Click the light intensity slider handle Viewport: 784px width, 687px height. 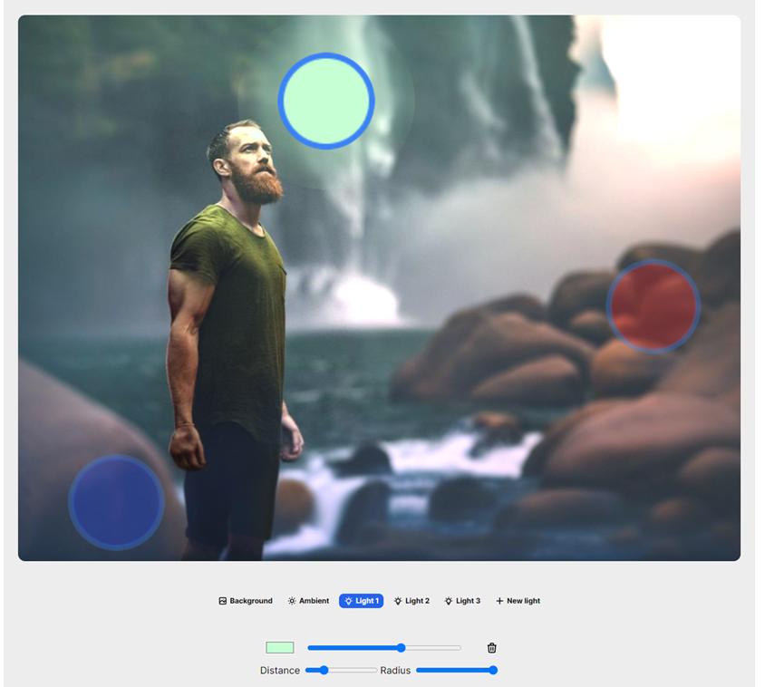tap(401, 648)
